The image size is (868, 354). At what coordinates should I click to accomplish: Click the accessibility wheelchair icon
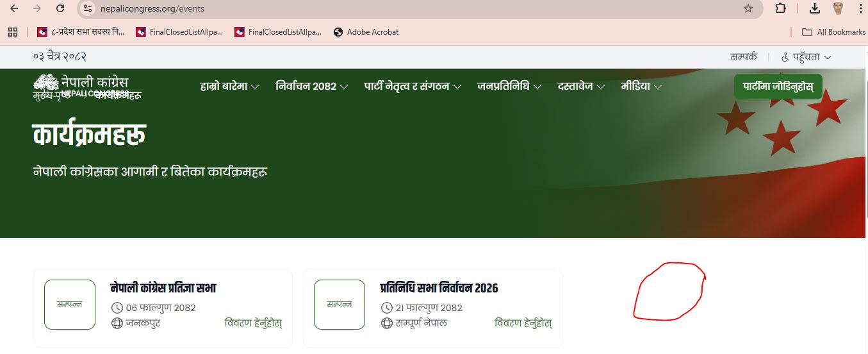(x=785, y=56)
